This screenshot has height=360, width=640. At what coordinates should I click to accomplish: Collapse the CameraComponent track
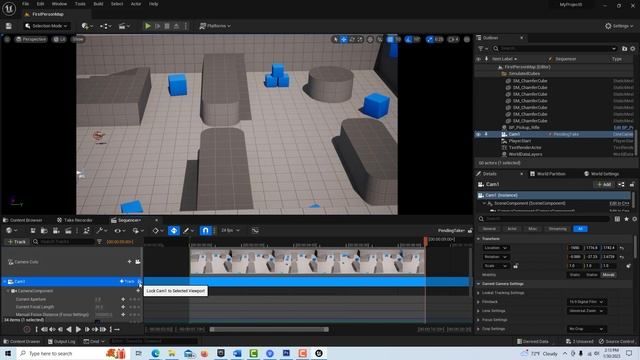tap(8, 291)
